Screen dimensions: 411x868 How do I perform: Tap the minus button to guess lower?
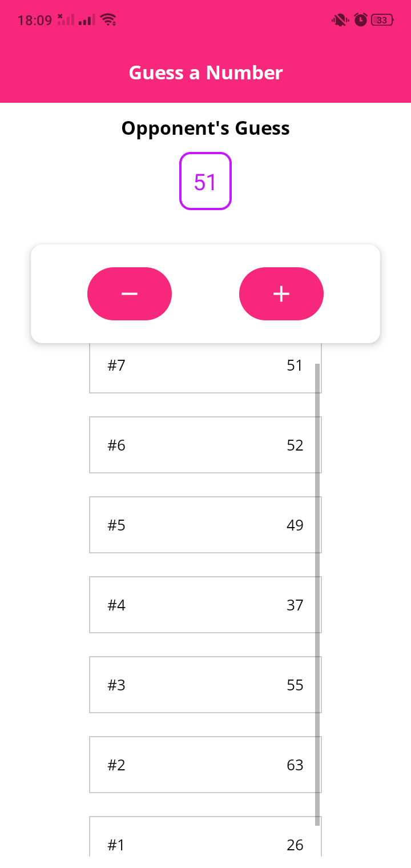point(130,294)
